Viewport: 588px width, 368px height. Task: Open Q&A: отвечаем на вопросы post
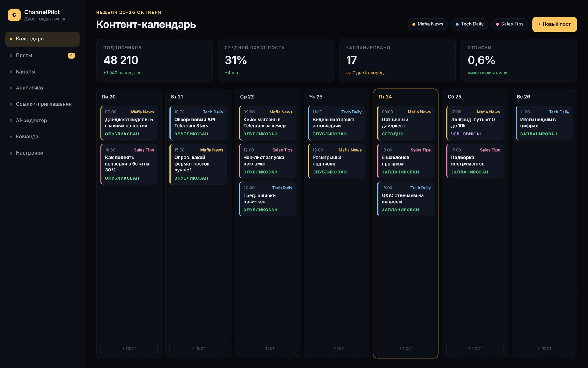406,199
